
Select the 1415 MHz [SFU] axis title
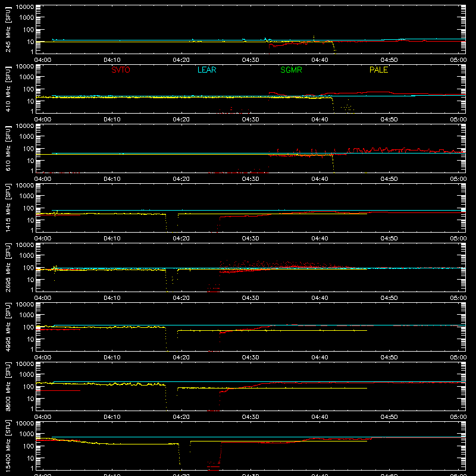[x=8, y=208]
